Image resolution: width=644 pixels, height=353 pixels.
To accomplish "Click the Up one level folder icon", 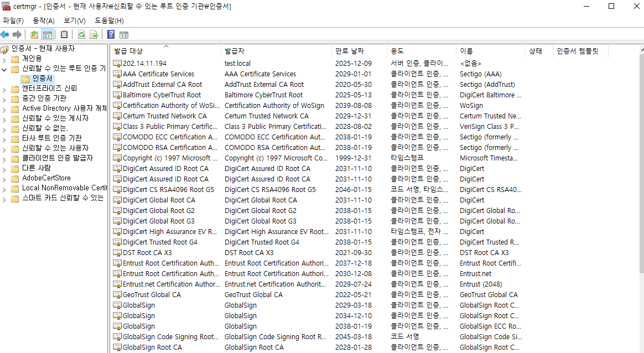I will (x=34, y=35).
